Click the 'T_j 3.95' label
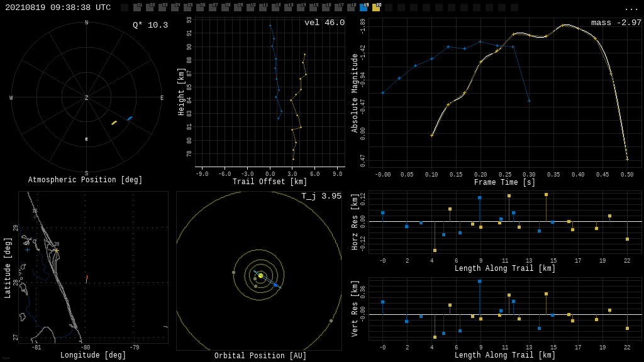 point(321,197)
